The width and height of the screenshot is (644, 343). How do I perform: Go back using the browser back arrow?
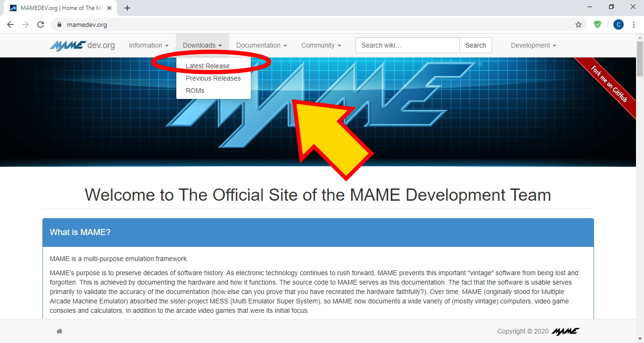click(10, 24)
